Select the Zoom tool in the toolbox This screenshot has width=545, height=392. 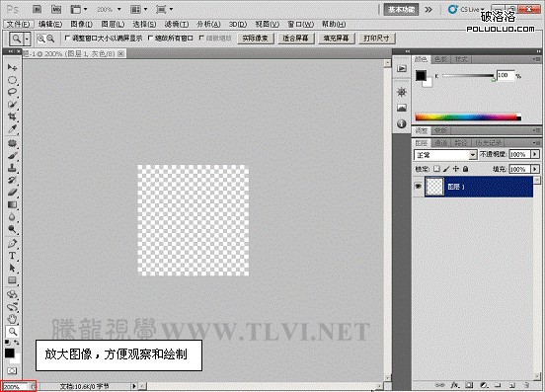(13, 332)
